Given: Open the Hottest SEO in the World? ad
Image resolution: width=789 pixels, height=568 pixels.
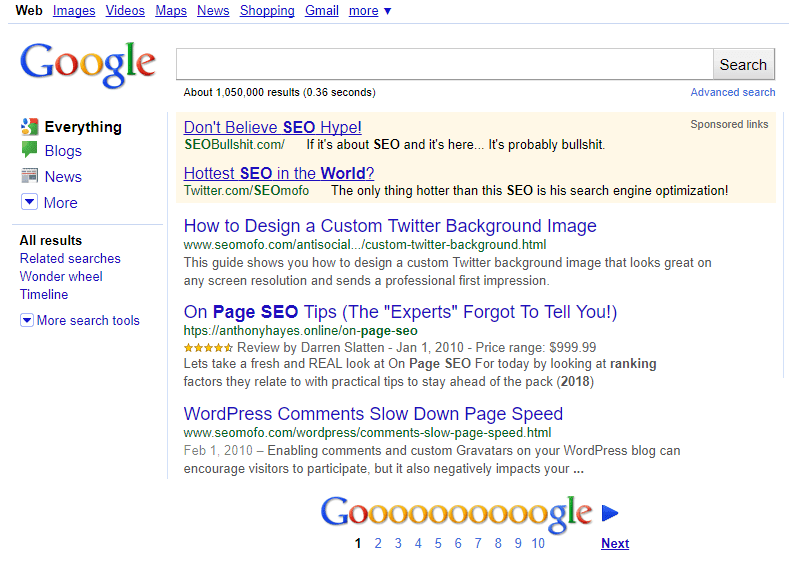Looking at the screenshot, I should coord(279,173).
